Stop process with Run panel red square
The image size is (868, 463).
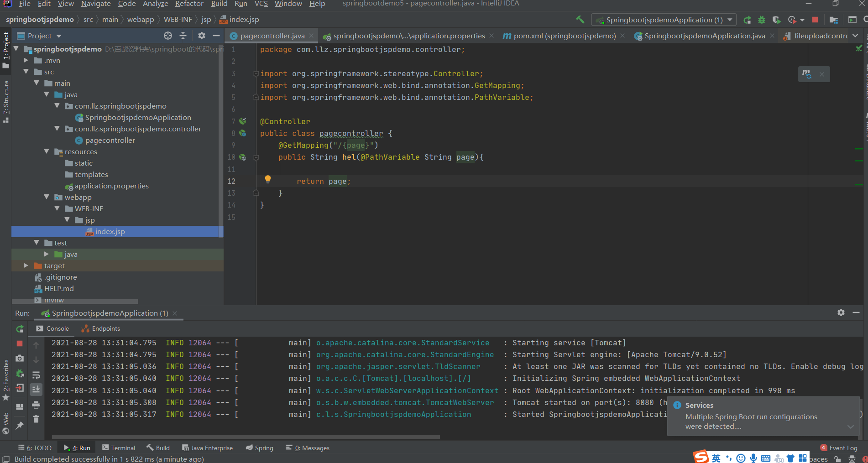(20, 343)
